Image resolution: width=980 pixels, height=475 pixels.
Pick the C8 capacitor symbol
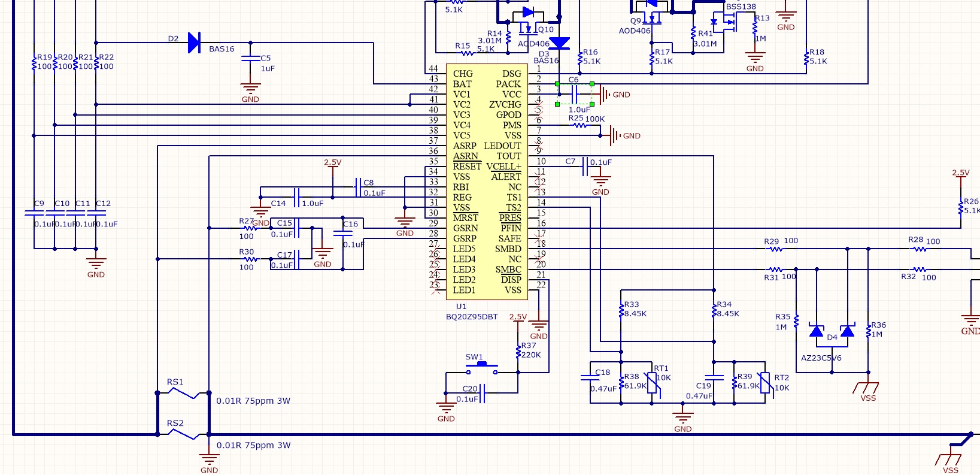pos(357,187)
